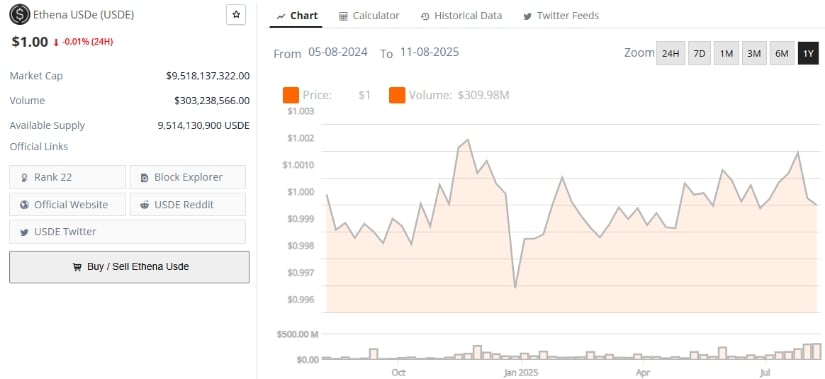Viewport: 825px width, 379px height.
Task: Set zoom to 1M
Action: [726, 53]
